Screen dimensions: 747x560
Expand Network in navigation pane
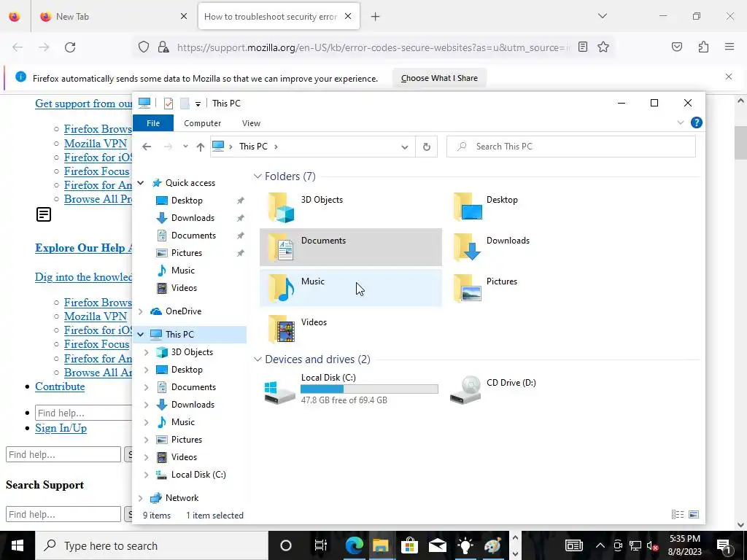coord(141,497)
